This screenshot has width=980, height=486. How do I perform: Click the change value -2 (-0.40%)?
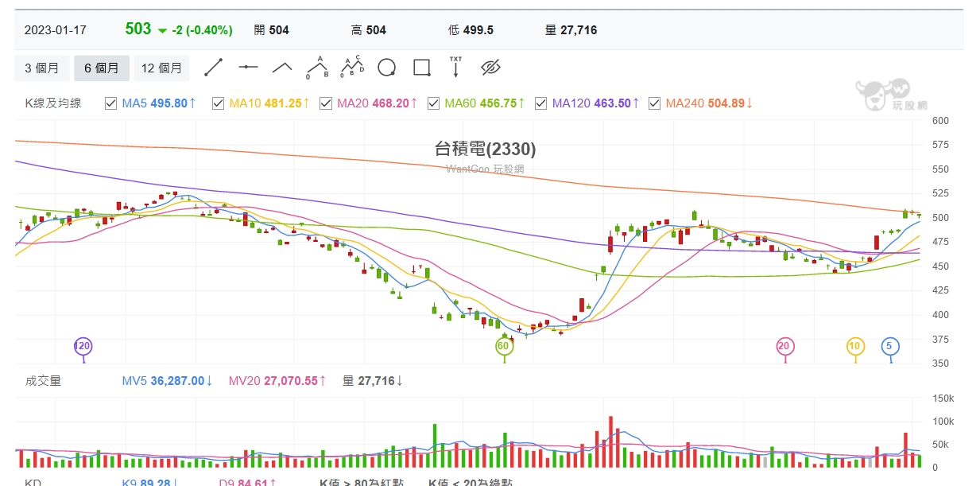coord(202,30)
